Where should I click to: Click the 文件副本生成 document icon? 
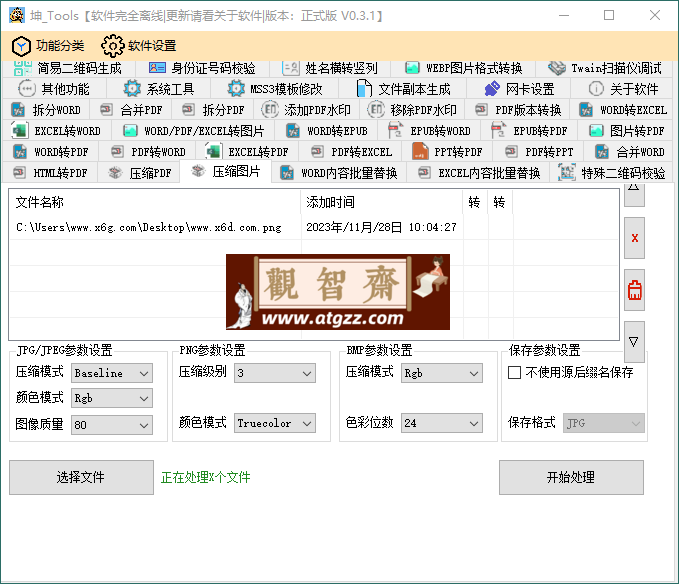click(x=364, y=89)
